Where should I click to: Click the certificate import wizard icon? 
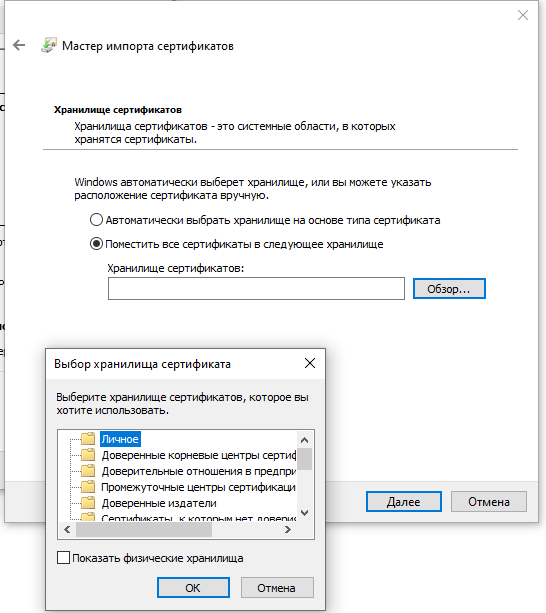click(49, 45)
